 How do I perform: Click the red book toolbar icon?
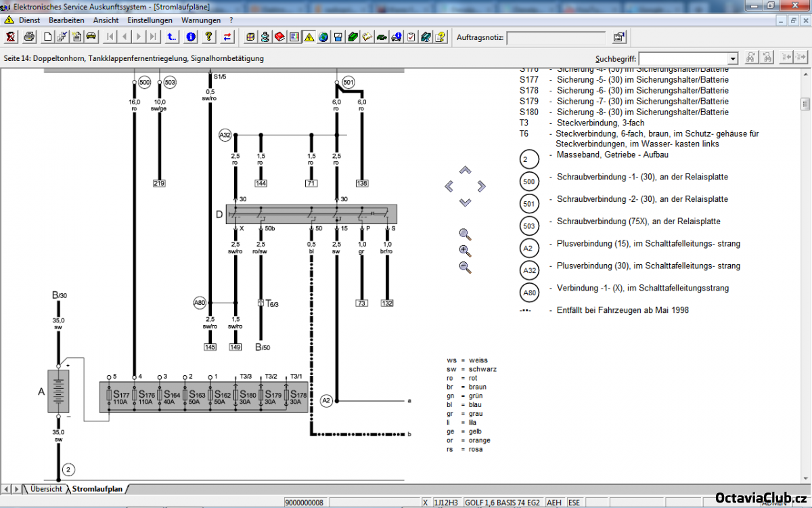tap(279, 37)
